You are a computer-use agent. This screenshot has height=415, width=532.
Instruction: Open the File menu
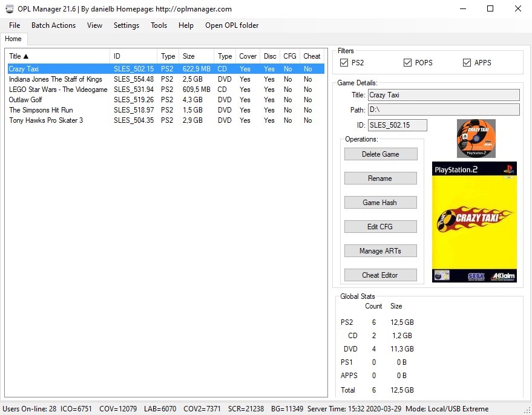pyautogui.click(x=15, y=25)
